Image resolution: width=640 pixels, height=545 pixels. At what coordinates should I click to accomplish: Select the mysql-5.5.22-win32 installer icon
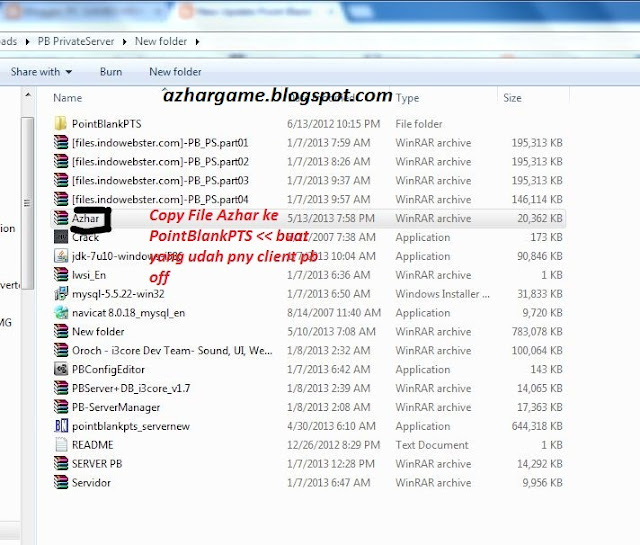[61, 294]
